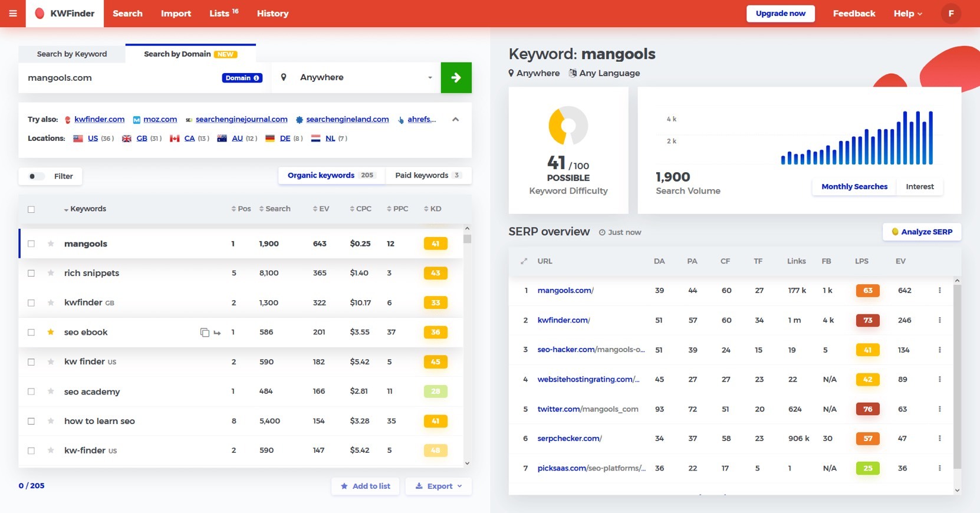Open options for mangools.com SERP row
980x513 pixels.
pos(939,290)
